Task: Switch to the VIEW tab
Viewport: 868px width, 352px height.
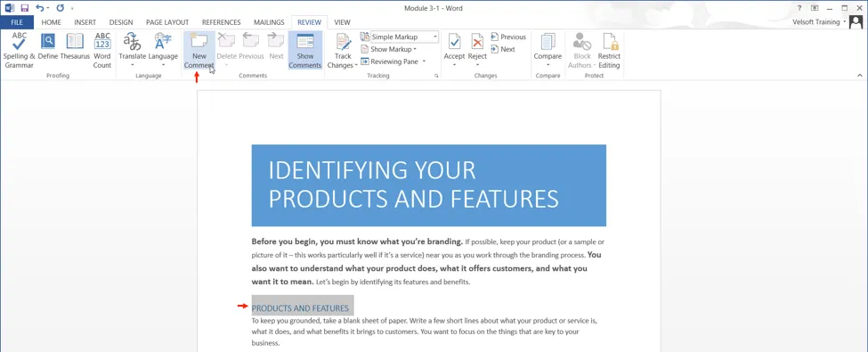Action: pos(342,22)
